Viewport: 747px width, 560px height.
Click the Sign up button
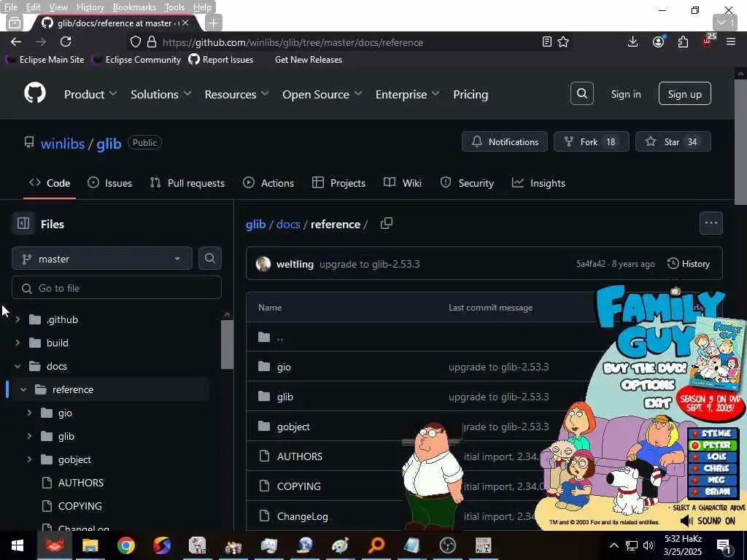click(684, 94)
